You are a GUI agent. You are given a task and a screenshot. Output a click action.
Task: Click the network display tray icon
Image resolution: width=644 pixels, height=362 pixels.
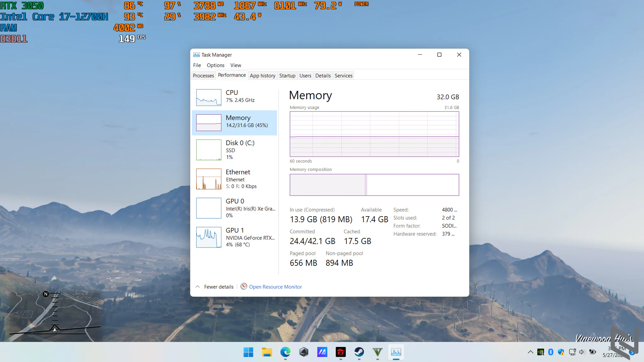tap(572, 352)
